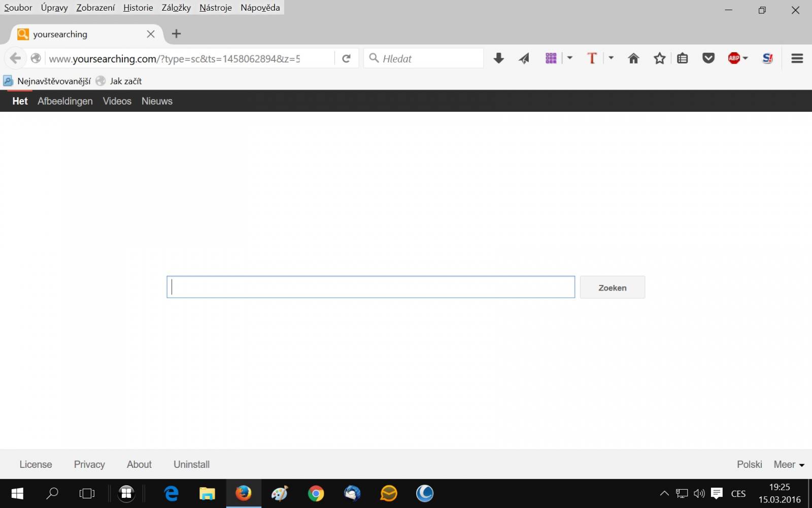
Task: Click the Adblock Plus ABP icon
Action: coord(734,58)
